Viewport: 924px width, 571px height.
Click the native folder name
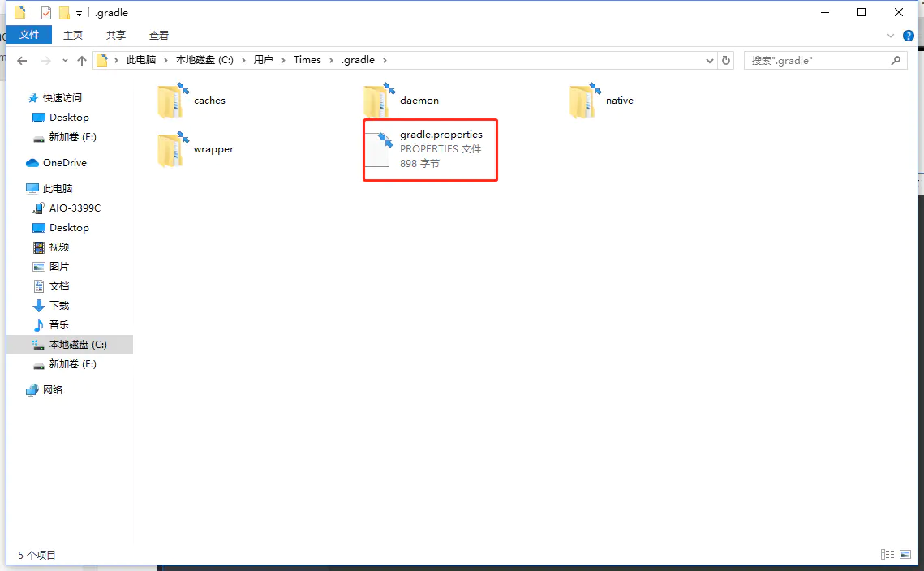pos(619,101)
